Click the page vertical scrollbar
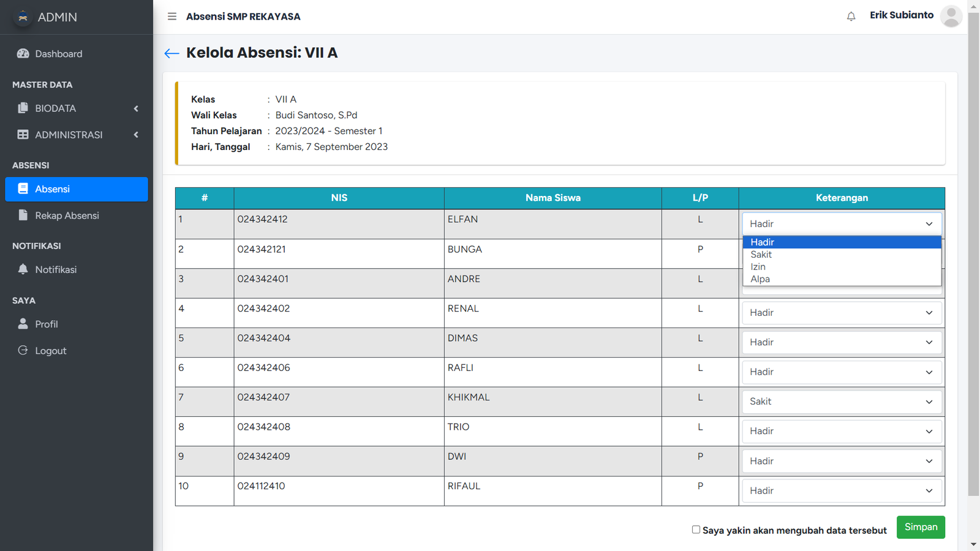This screenshot has height=551, width=980. coord(973,245)
